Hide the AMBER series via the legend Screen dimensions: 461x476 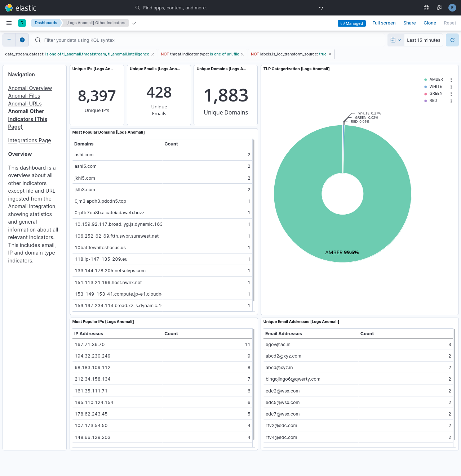[436, 79]
